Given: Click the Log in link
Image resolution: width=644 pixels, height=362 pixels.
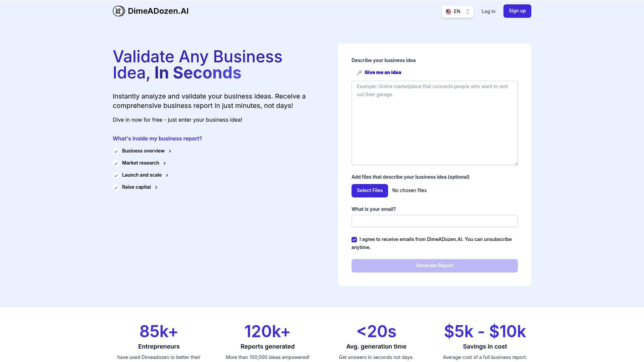Looking at the screenshot, I should [x=488, y=11].
